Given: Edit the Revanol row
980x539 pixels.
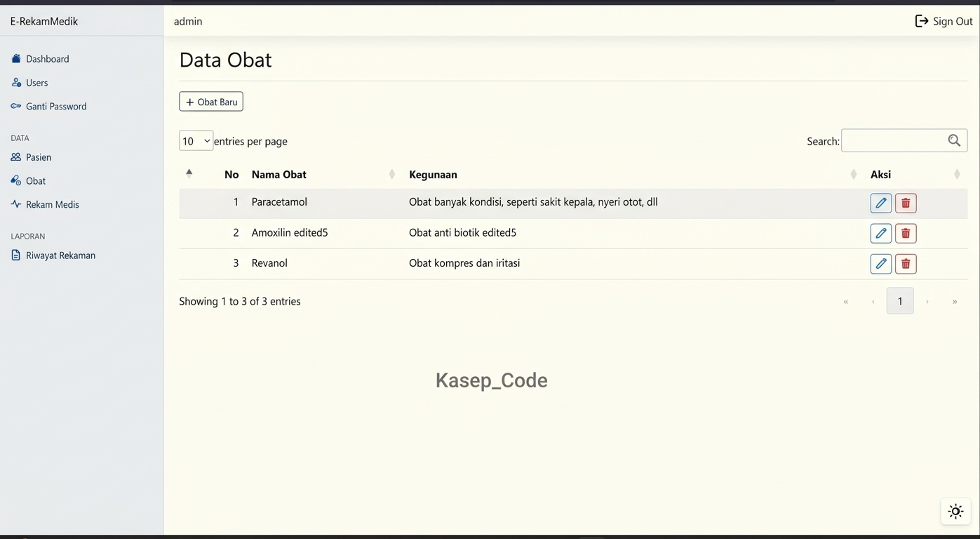Looking at the screenshot, I should click(x=880, y=264).
